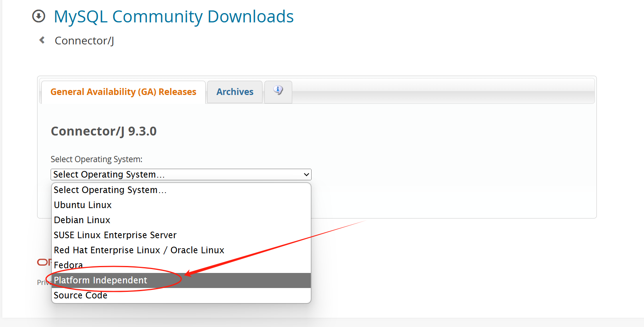
Task: Click the download circle icon beside the title
Action: [39, 16]
